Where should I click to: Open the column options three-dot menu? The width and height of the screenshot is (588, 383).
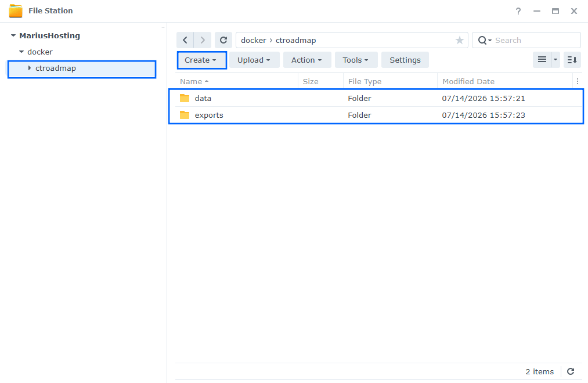[x=577, y=81]
